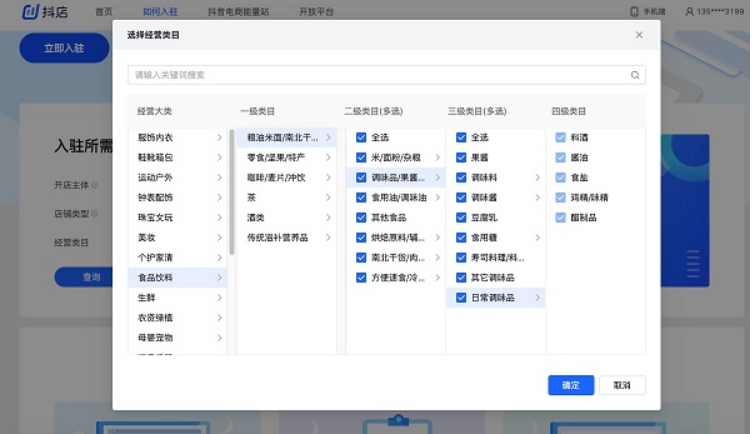This screenshot has height=434, width=752.
Task: Toggle 全选 checkbox in 二级类目 column
Action: [x=361, y=138]
